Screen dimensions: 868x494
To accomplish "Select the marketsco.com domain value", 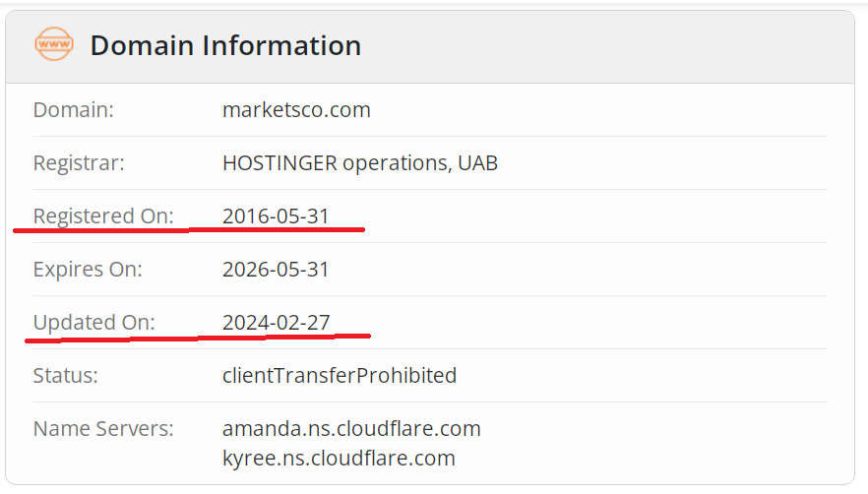I will pyautogui.click(x=296, y=110).
